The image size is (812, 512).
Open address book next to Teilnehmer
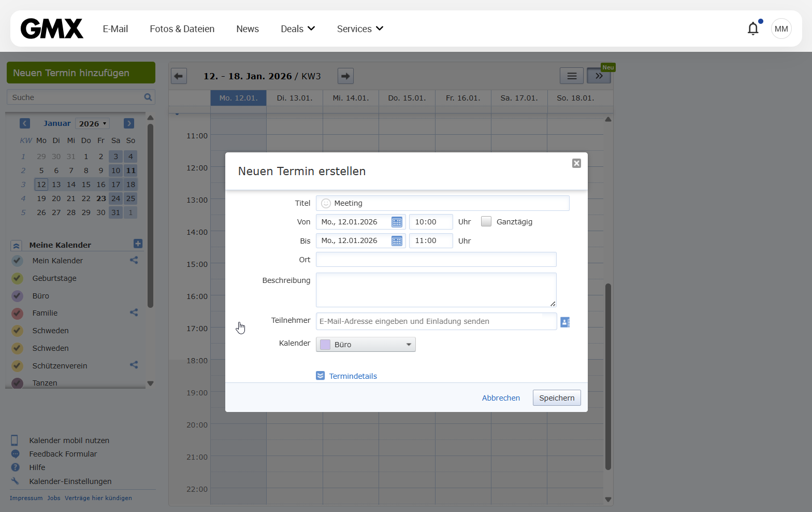coord(565,322)
